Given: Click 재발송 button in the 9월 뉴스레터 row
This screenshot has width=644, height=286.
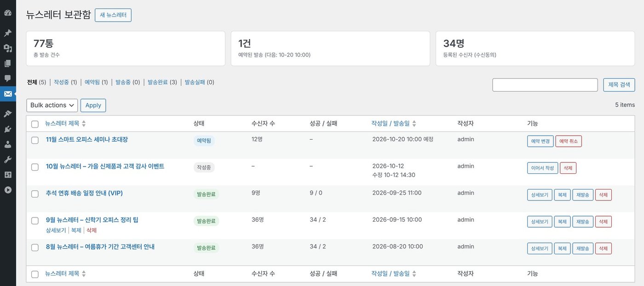Looking at the screenshot, I should tap(583, 222).
